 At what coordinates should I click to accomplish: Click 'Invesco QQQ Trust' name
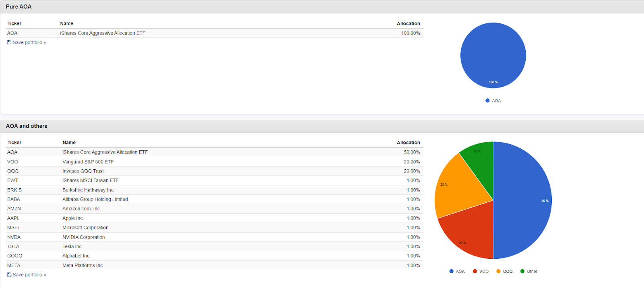[83, 171]
